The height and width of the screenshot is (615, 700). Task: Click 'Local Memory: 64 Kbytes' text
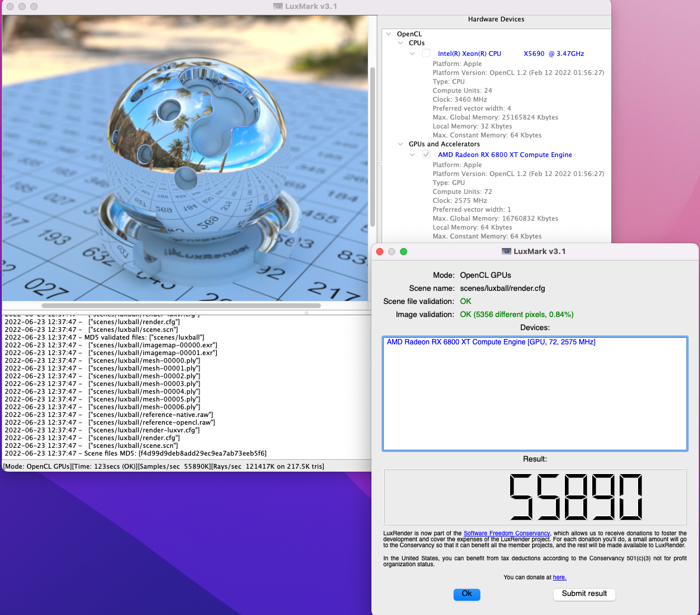click(472, 227)
